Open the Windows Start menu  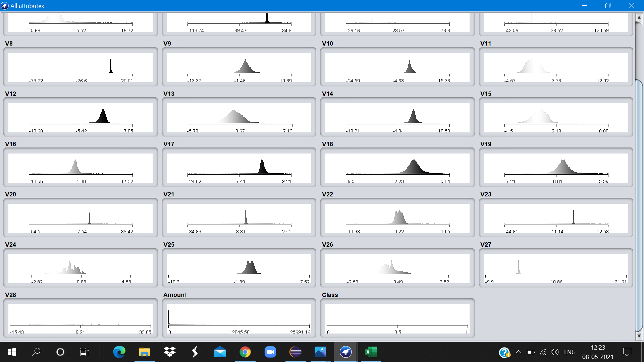pos(12,352)
